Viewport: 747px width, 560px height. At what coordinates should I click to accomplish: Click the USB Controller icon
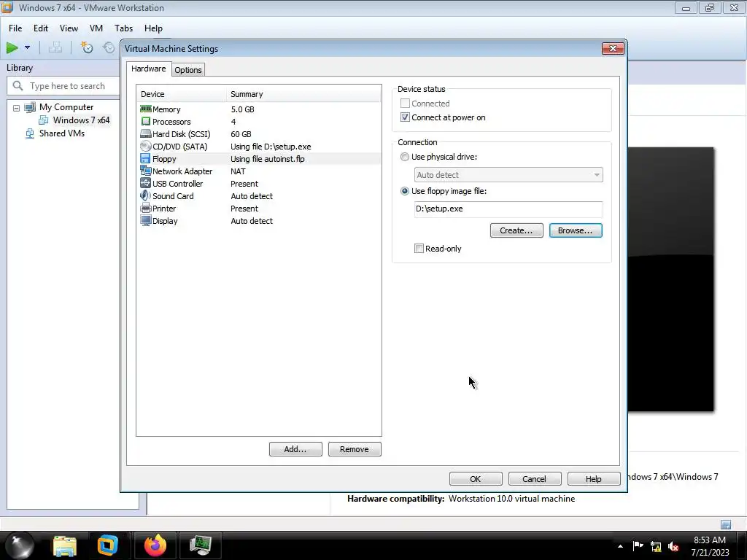coord(145,183)
